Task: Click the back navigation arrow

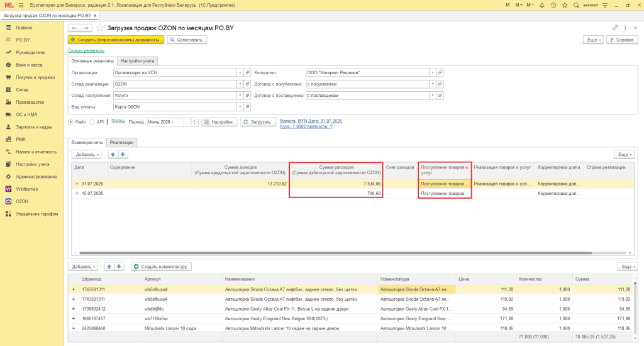Action: click(74, 28)
